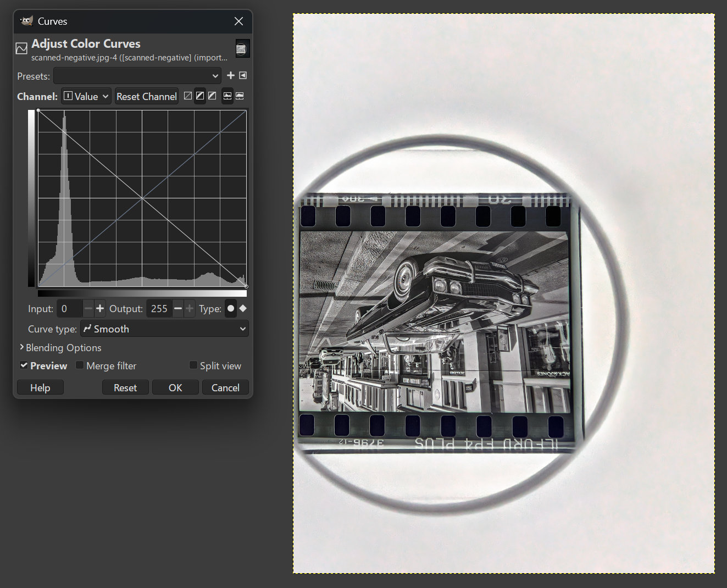
Task: Set histogram to linear scale
Action: 227,96
